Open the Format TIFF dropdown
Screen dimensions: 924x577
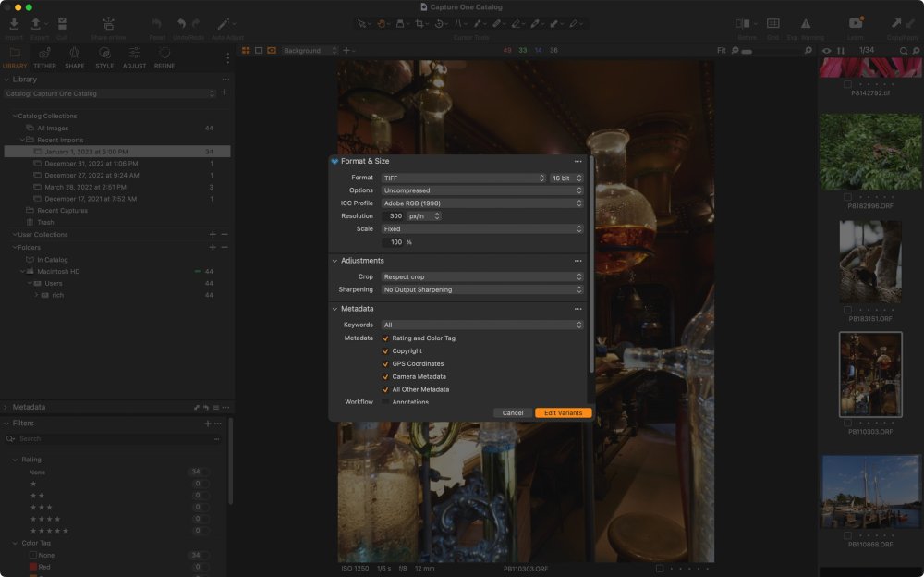pyautogui.click(x=464, y=178)
